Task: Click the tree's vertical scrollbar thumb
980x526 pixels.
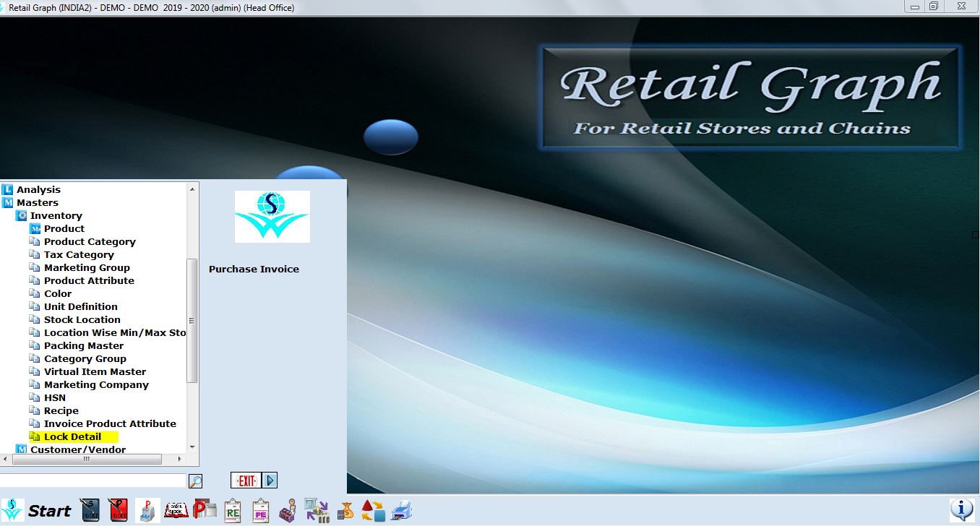Action: coord(192,320)
